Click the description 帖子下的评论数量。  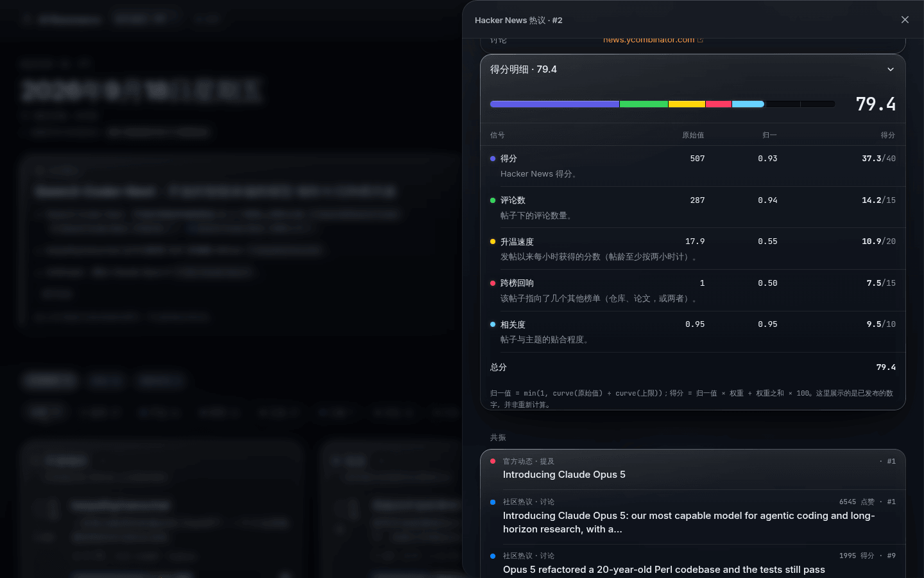[536, 216]
